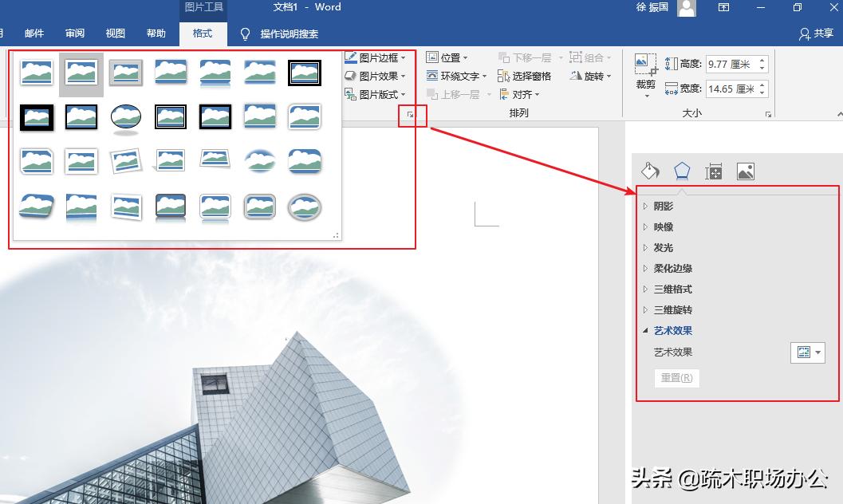This screenshot has width=843, height=504.
Task: Switch to the 视图 tab
Action: (x=114, y=33)
